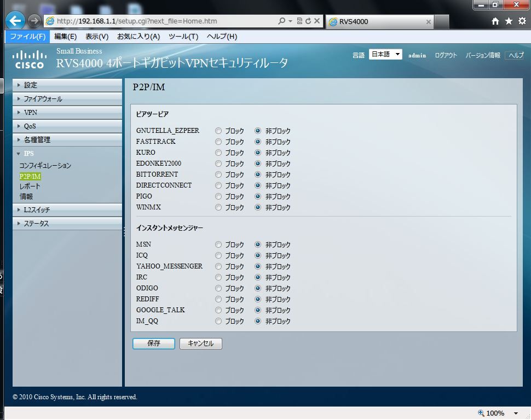Click the search magnifier in address bar
The width and height of the screenshot is (531, 420).
pos(281,21)
